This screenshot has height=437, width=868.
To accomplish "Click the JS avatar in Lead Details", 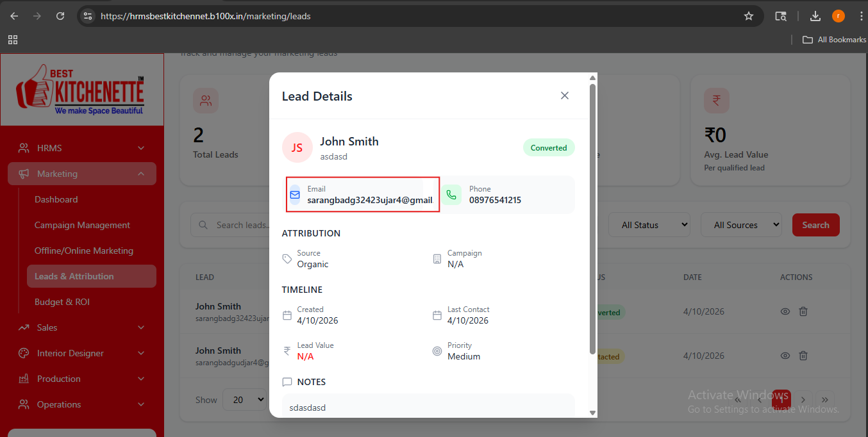I will [297, 148].
